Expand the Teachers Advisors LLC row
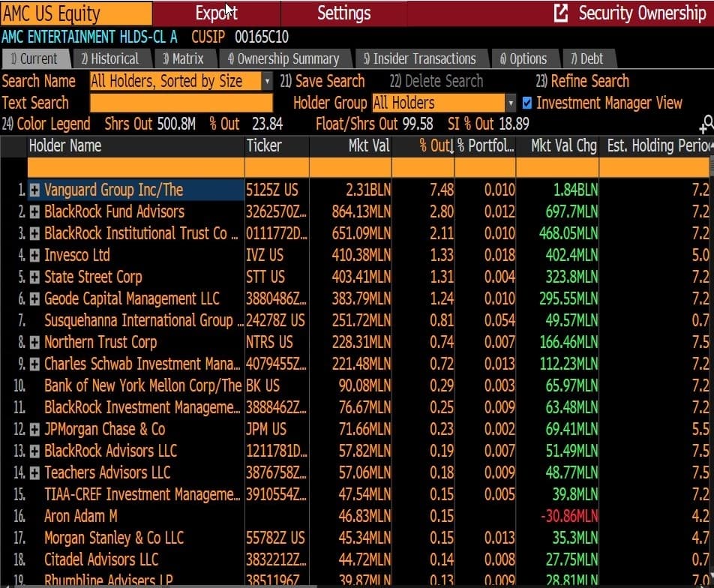714x588 pixels. (34, 472)
